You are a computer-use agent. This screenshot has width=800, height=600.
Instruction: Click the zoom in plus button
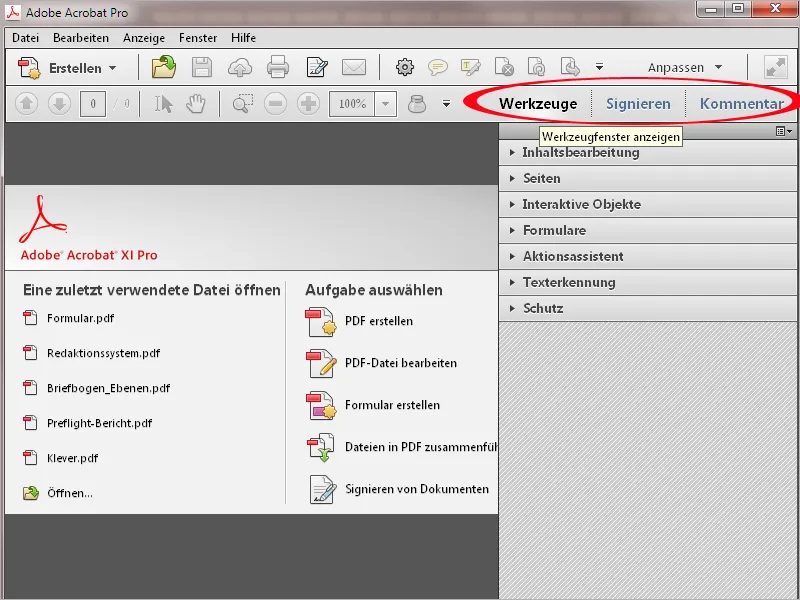308,104
